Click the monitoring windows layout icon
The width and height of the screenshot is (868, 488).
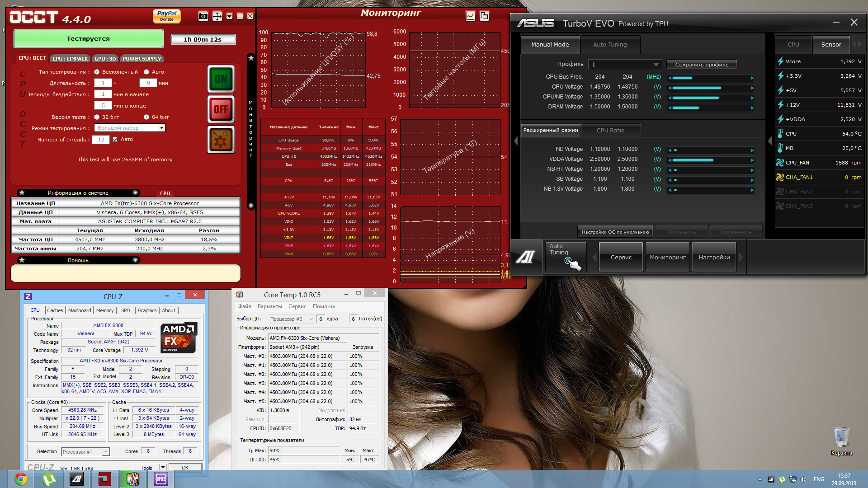pos(484,16)
